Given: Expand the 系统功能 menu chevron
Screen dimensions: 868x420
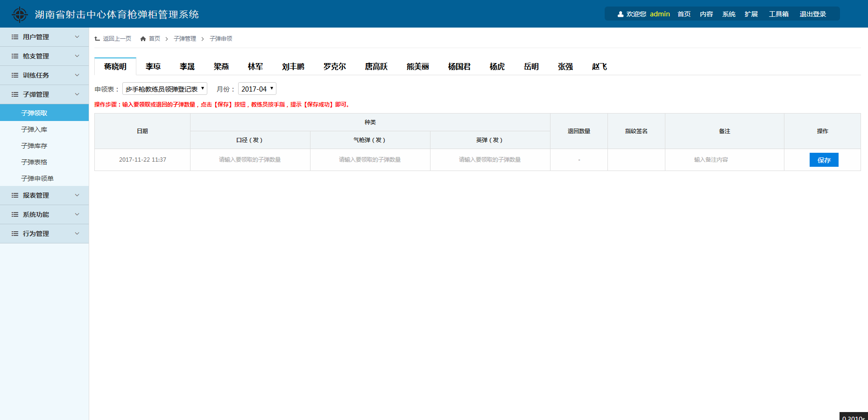Looking at the screenshot, I should 77,214.
